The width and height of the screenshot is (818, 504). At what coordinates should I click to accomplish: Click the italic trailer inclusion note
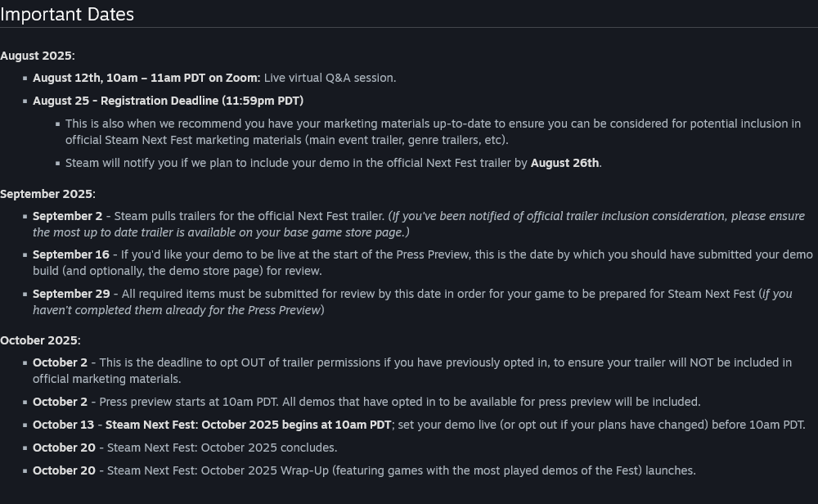coord(596,217)
